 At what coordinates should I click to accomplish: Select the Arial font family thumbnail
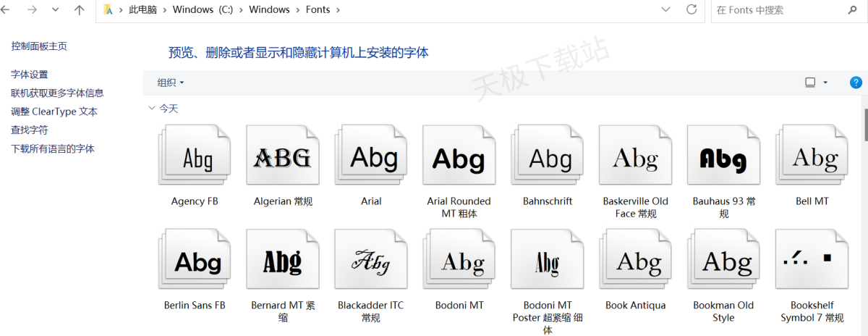pos(370,158)
